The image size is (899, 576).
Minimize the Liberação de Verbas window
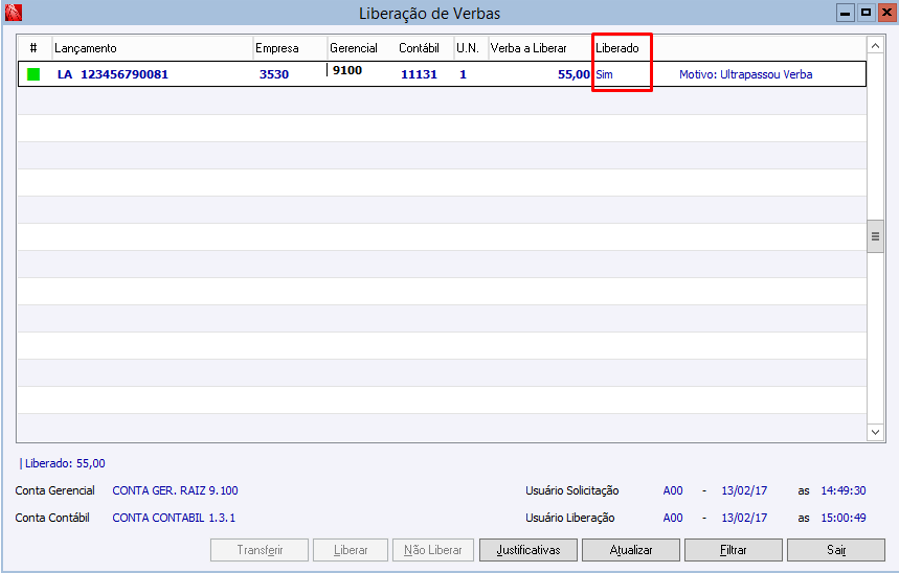[845, 12]
